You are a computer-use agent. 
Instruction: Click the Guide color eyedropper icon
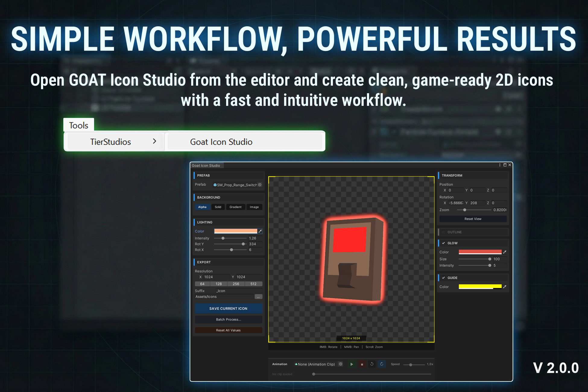[x=505, y=287]
